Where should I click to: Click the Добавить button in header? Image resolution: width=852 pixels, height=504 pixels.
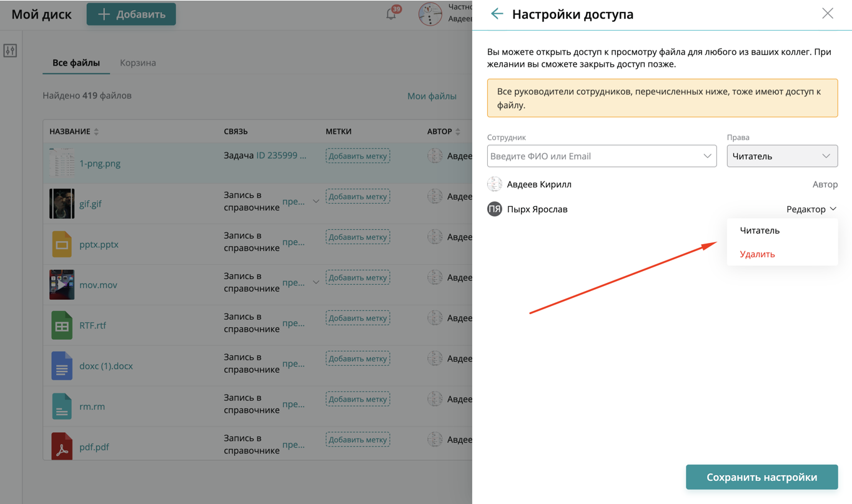pos(131,14)
